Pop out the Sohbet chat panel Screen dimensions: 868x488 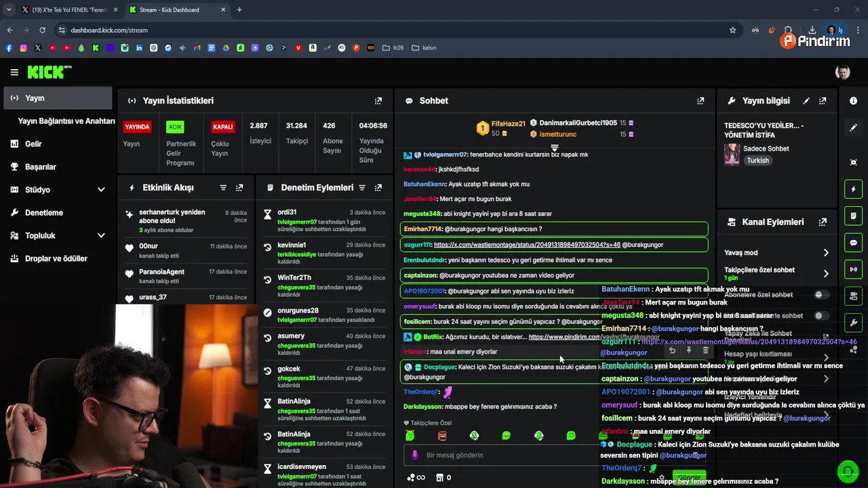click(x=701, y=100)
